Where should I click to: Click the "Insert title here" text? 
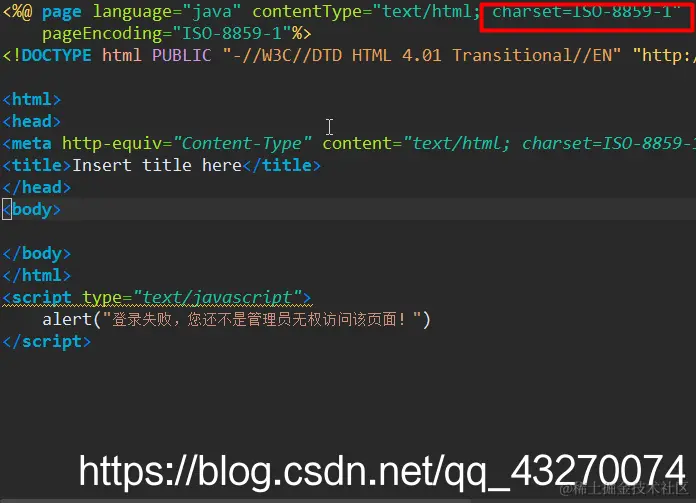157,165
